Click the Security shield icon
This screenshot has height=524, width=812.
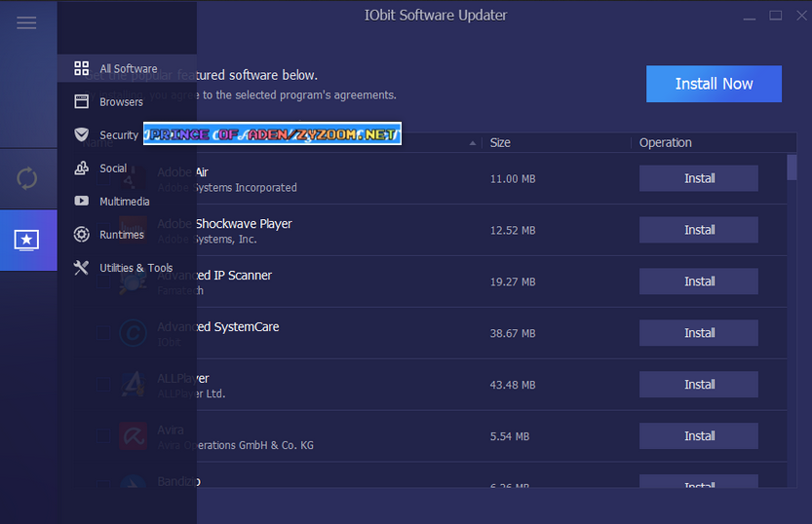[81, 134]
